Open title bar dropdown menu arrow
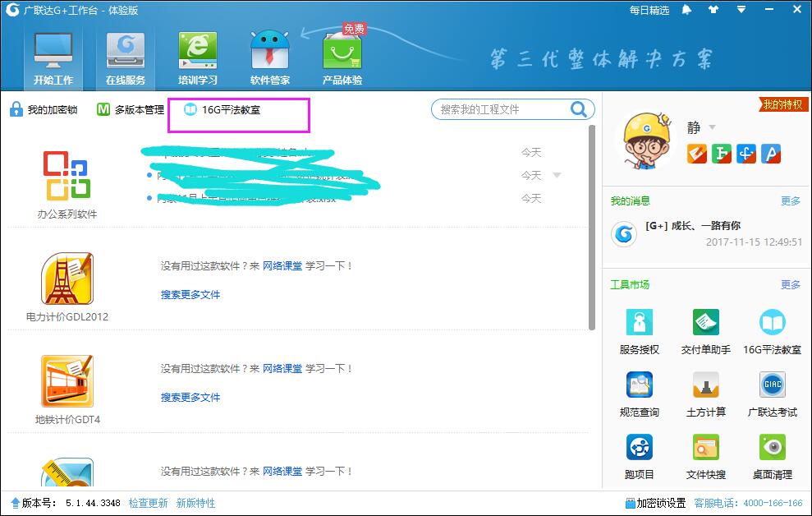Viewport: 812px width, 516px height. (x=741, y=10)
